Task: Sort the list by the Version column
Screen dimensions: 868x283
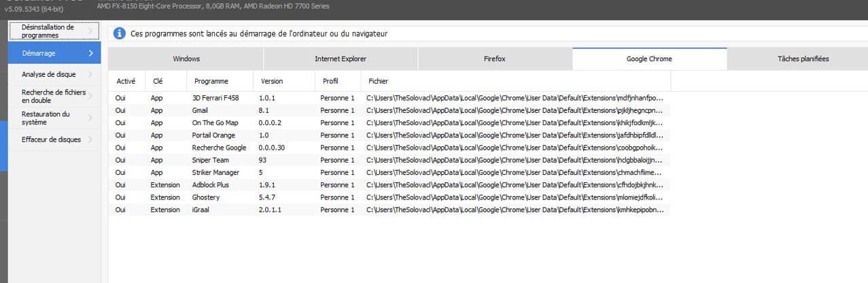Action: click(272, 81)
